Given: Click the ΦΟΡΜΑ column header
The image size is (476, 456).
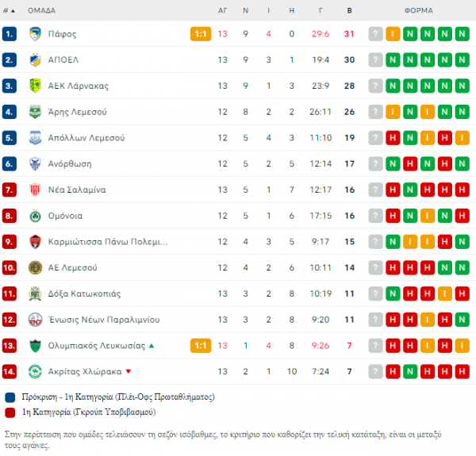Looking at the screenshot, I should pos(419,10).
